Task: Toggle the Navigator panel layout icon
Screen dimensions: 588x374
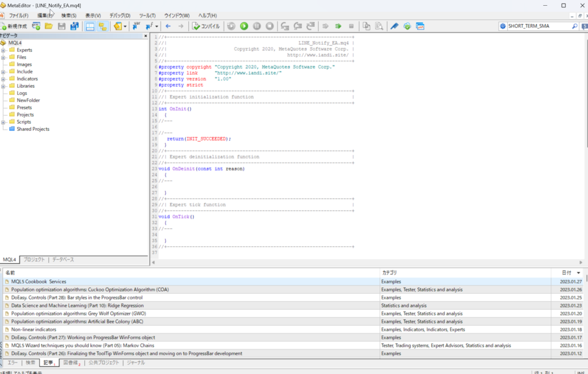Action: 90,26
